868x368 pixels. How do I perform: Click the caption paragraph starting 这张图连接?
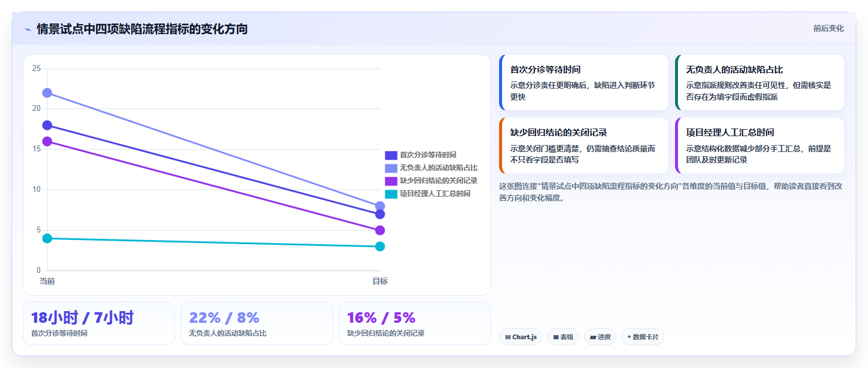coord(671,192)
